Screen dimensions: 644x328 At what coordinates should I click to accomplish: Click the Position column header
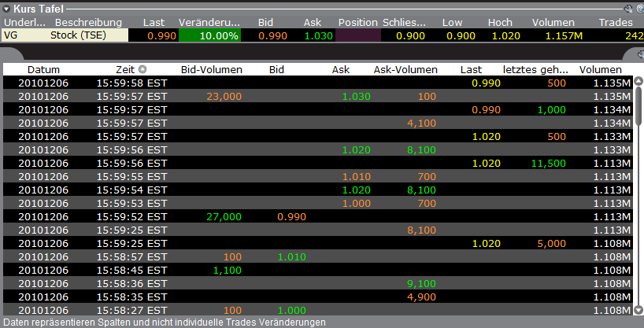point(357,23)
